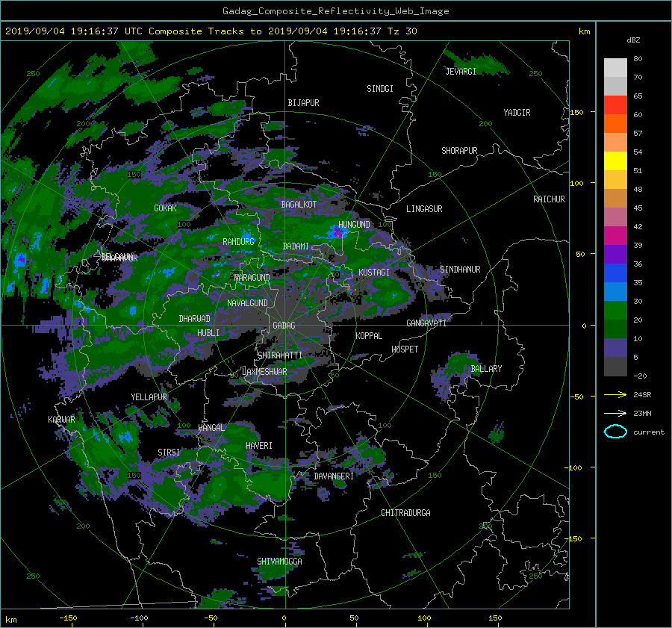The width and height of the screenshot is (672, 628).
Task: Click the CHITRADURGA city label
Action: (405, 513)
